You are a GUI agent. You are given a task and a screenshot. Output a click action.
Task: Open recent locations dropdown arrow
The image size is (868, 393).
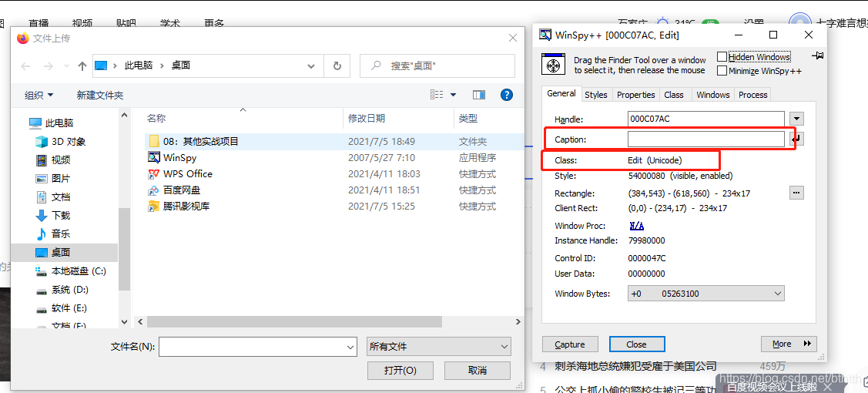pyautogui.click(x=66, y=65)
